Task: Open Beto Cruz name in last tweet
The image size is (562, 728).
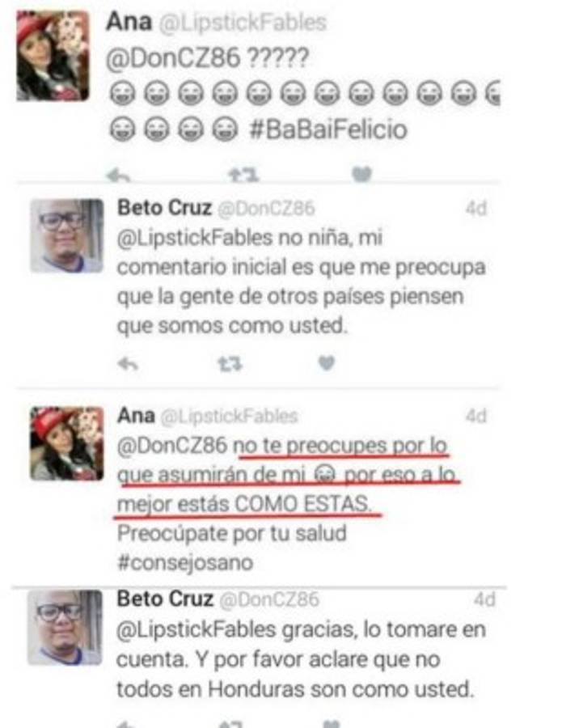Action: click(x=165, y=599)
